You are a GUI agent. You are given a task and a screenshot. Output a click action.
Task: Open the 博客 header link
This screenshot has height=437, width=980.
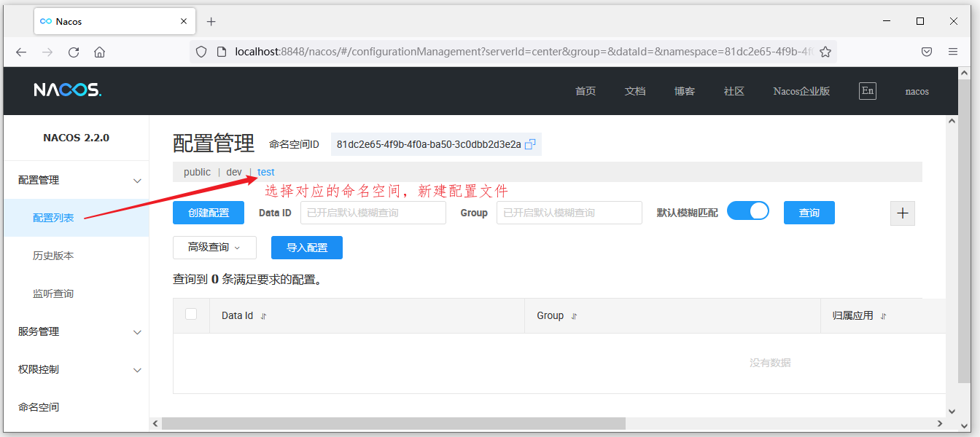coord(685,91)
